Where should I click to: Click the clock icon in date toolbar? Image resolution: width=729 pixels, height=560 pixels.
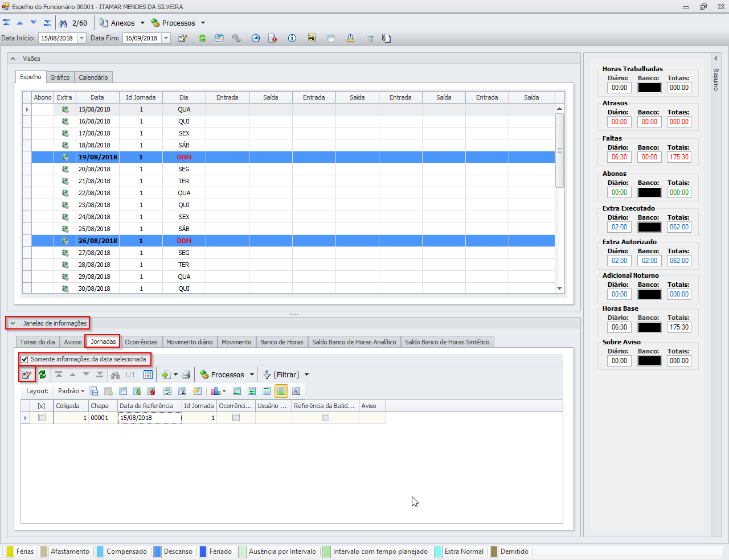(x=256, y=38)
